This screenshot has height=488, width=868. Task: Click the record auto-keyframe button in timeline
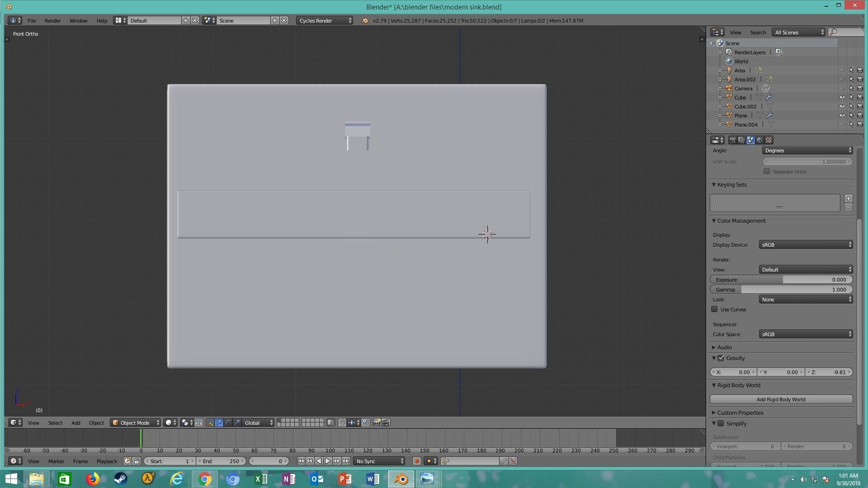tap(416, 461)
